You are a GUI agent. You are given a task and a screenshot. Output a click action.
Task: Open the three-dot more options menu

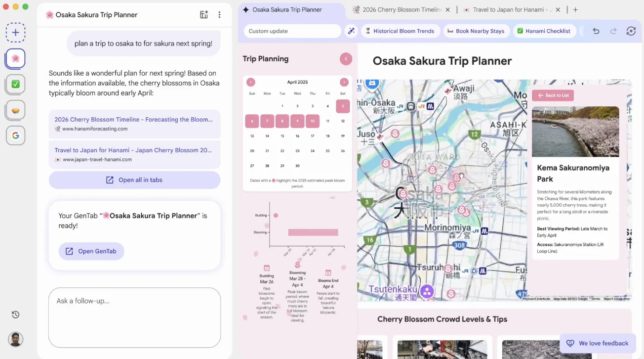tap(219, 15)
